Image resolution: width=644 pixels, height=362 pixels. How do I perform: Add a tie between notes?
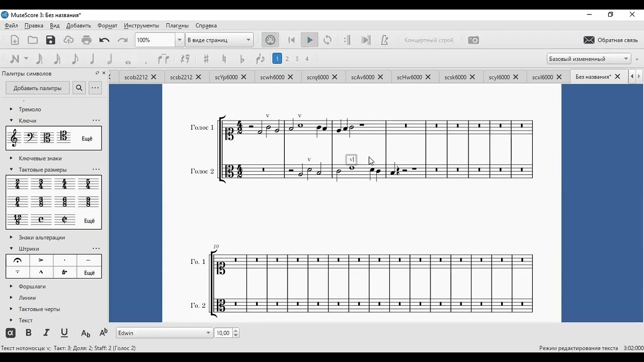point(164,59)
